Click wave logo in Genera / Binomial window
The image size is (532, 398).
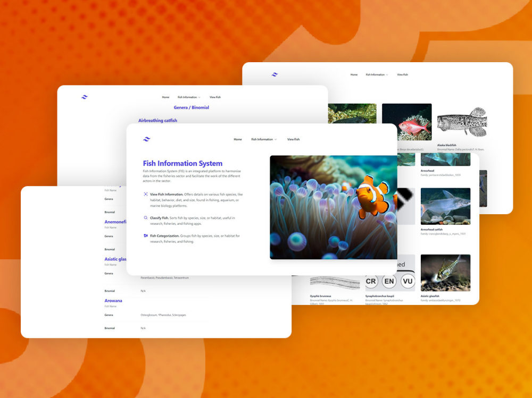click(x=85, y=97)
